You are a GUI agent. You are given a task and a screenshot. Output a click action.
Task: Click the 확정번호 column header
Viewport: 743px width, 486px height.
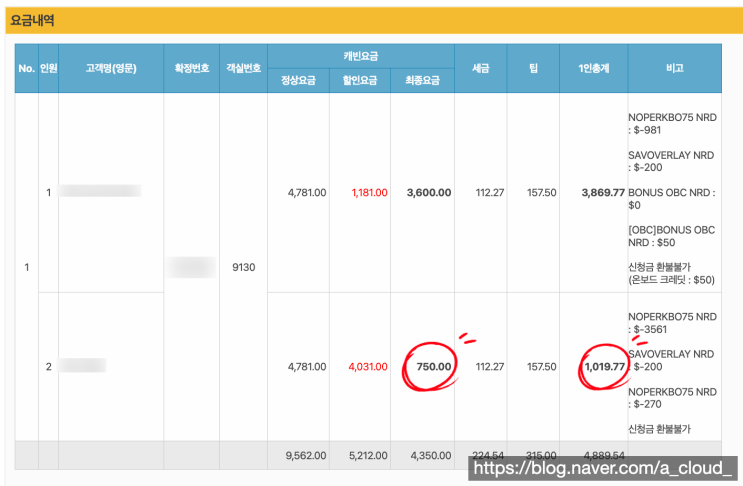click(191, 68)
